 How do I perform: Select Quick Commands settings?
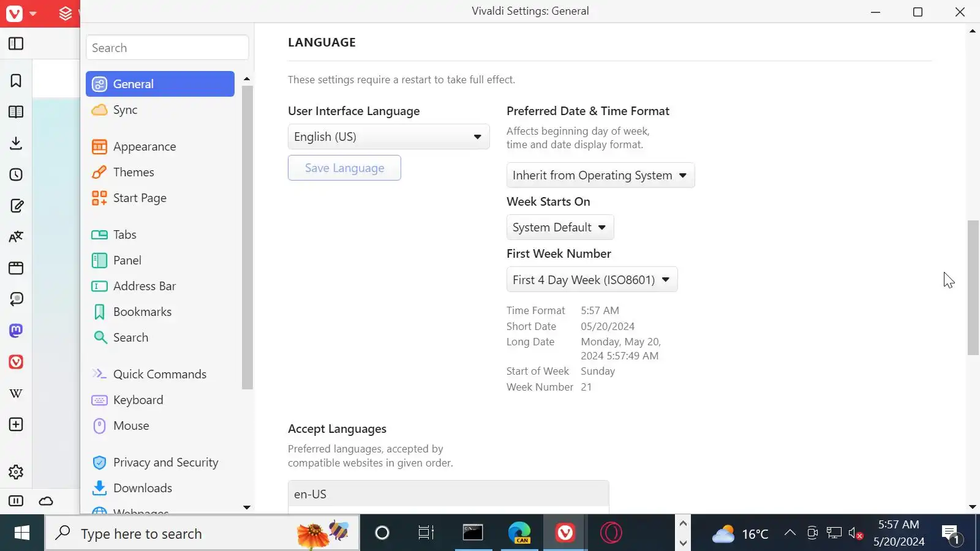(160, 374)
